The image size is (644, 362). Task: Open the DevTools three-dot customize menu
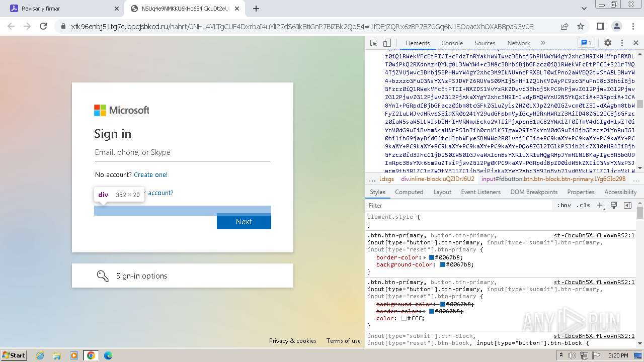622,43
